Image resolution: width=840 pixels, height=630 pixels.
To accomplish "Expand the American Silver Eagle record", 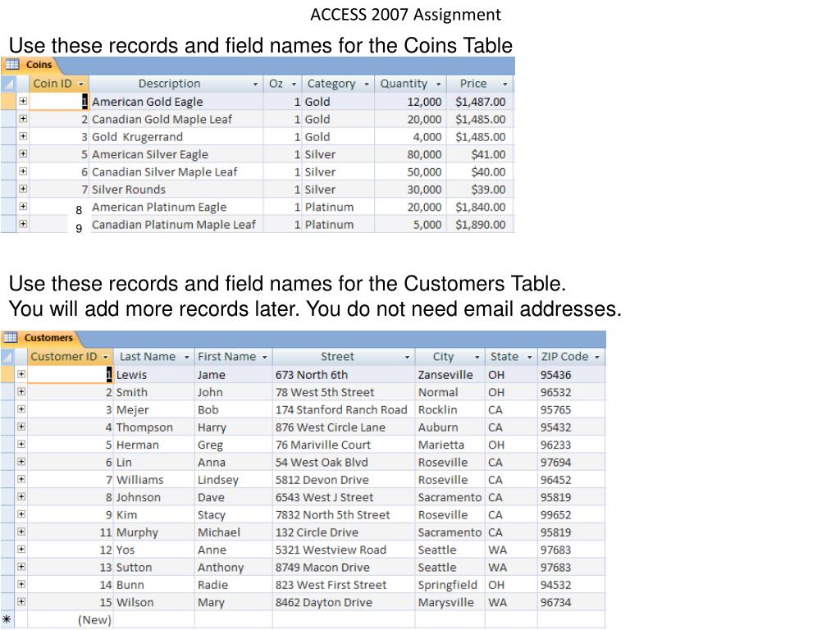I will pyautogui.click(x=23, y=153).
